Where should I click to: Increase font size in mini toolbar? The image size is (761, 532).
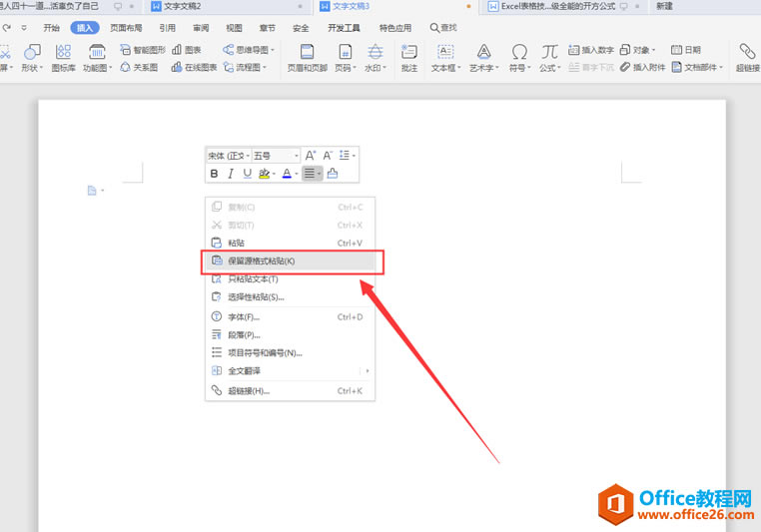click(x=311, y=156)
